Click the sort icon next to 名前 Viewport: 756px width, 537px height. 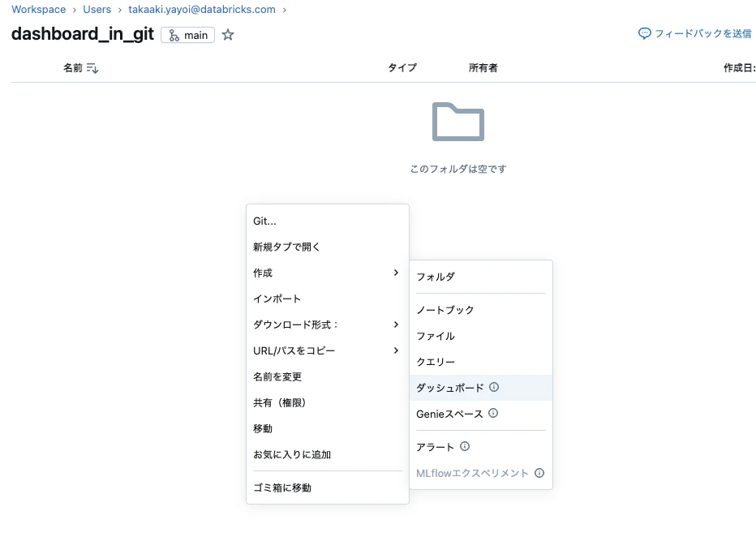[92, 68]
